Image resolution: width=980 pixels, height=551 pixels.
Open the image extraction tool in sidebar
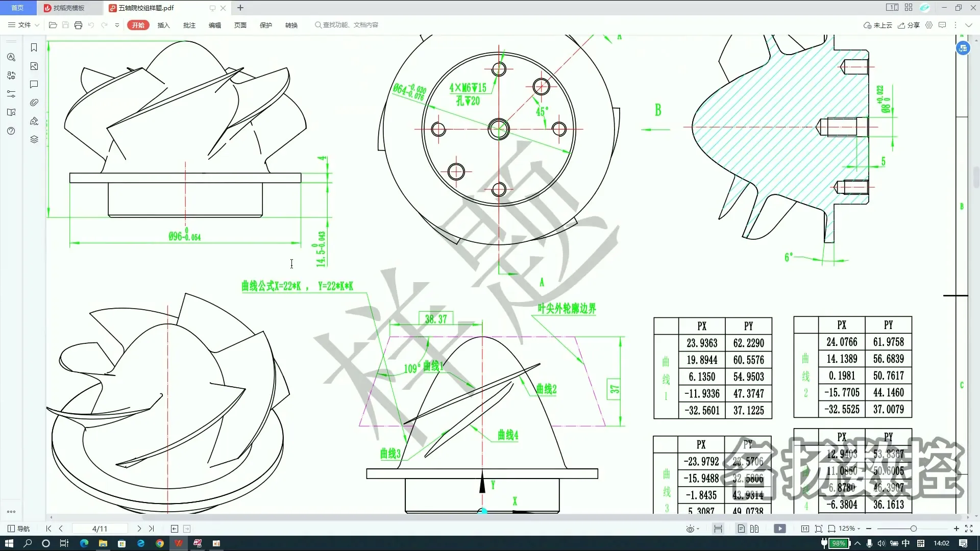click(x=34, y=66)
